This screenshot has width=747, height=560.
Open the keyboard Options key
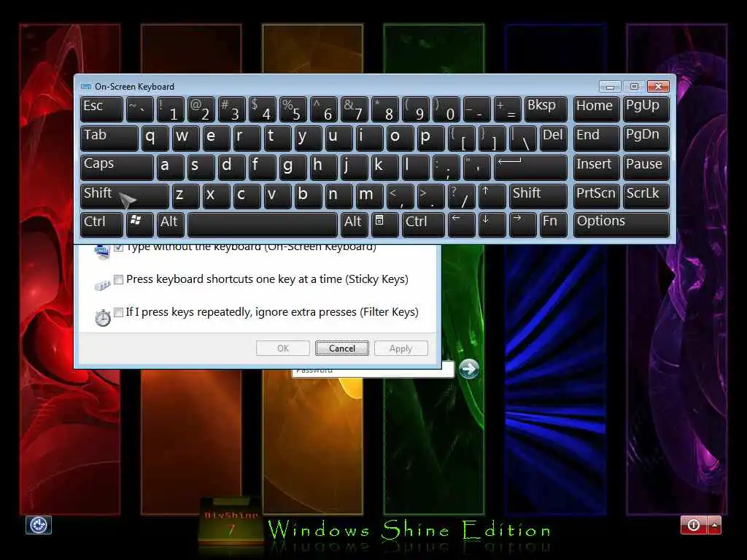622,224
